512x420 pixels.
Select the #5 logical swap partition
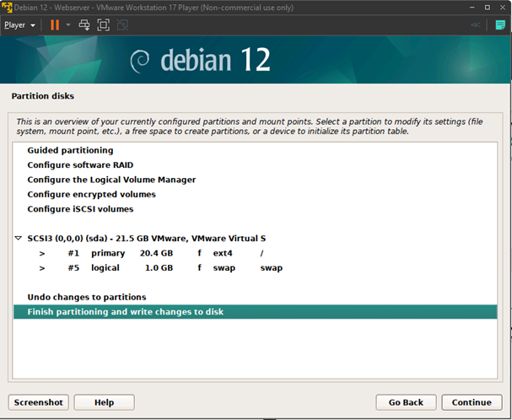[152, 268]
